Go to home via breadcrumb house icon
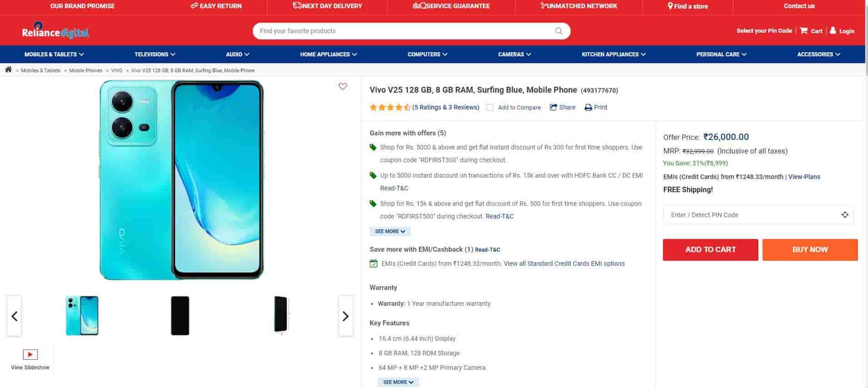Viewport: 868px width, 388px height. 8,70
